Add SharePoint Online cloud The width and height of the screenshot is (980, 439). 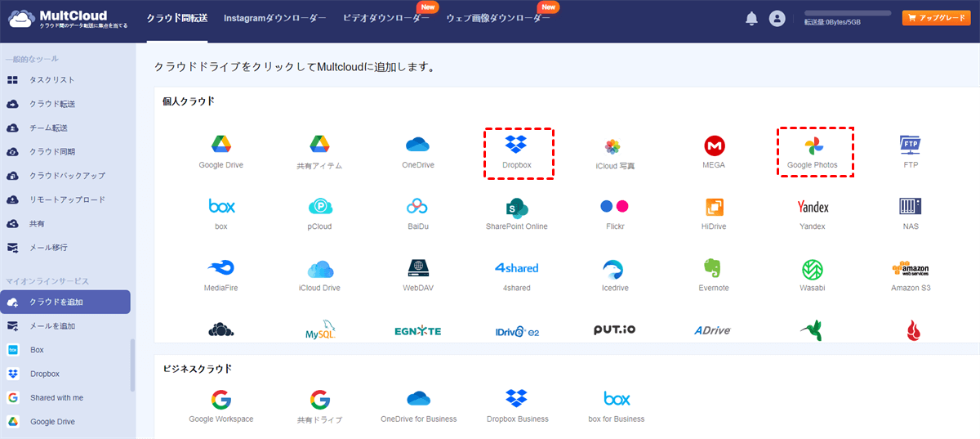click(516, 213)
